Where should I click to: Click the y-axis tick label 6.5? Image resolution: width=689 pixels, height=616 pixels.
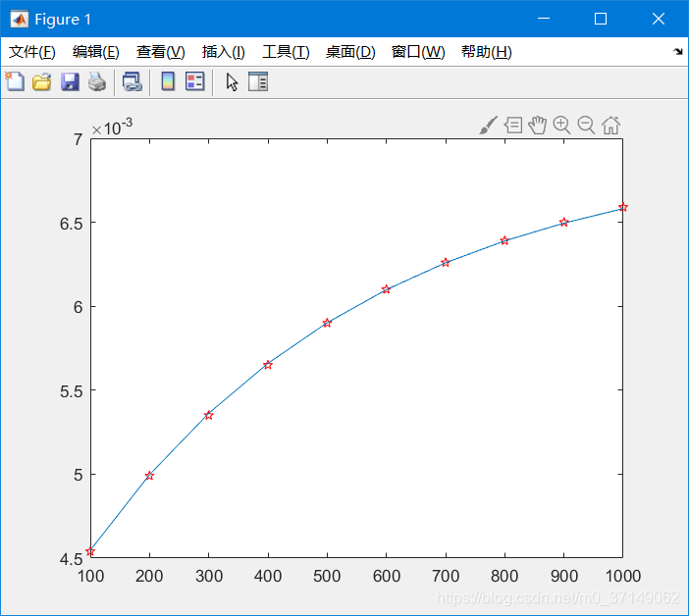tap(72, 224)
